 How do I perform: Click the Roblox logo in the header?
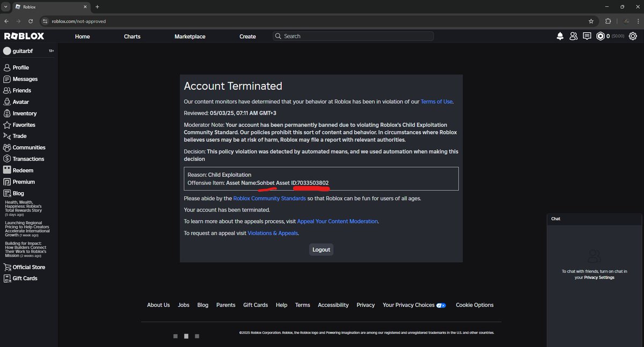click(24, 36)
